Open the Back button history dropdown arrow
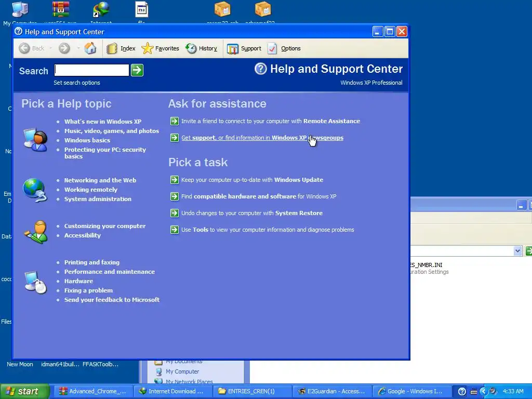This screenshot has height=399, width=532. [x=51, y=48]
